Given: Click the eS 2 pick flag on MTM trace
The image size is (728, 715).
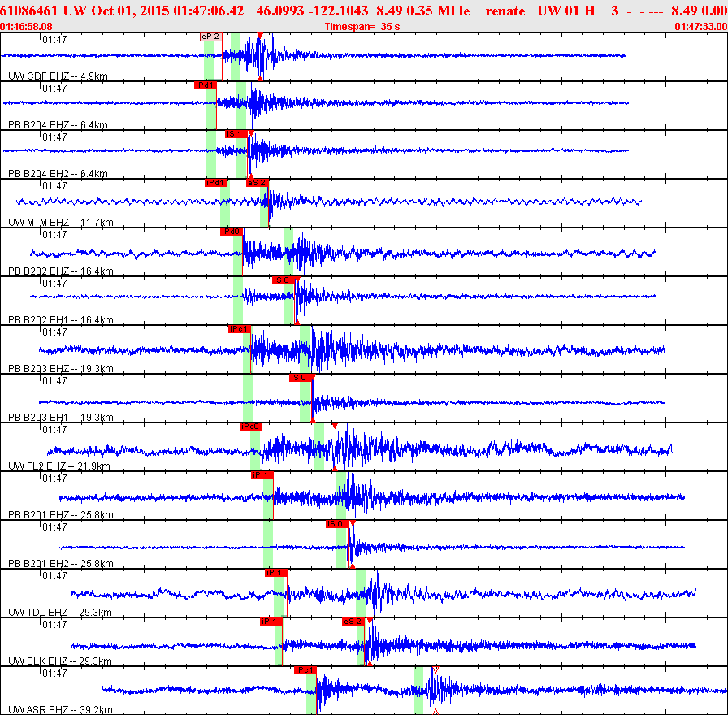Looking at the screenshot, I should click(258, 183).
